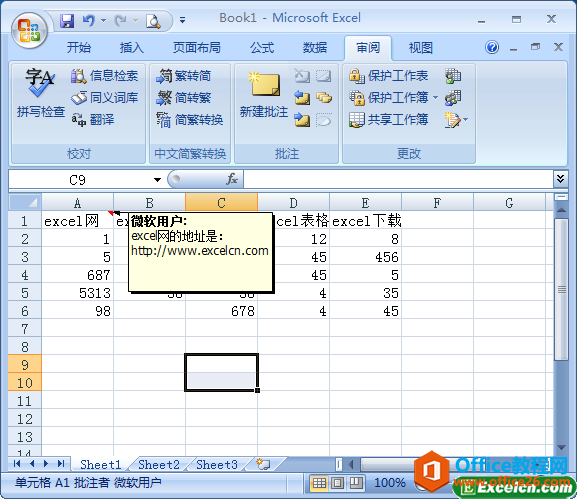Select Page Break Preview in status bar
The image size is (577, 499).
point(356,483)
